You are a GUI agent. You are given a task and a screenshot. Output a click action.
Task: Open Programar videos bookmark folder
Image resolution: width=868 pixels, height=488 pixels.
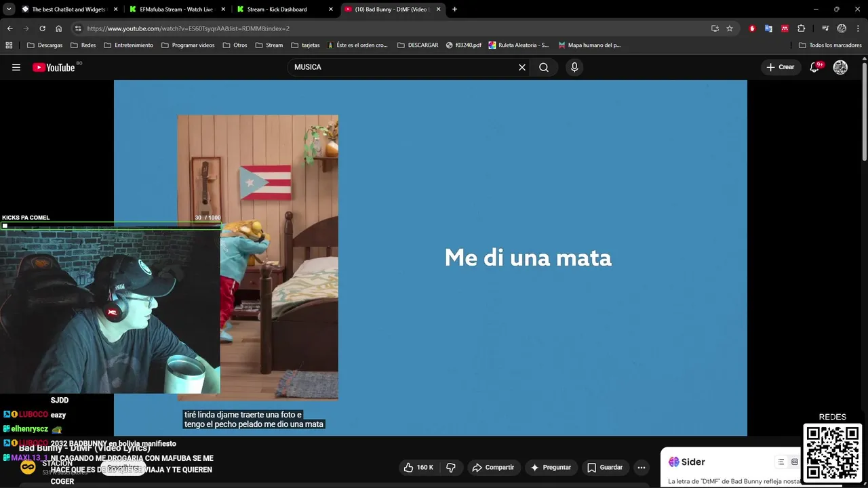[x=188, y=45]
